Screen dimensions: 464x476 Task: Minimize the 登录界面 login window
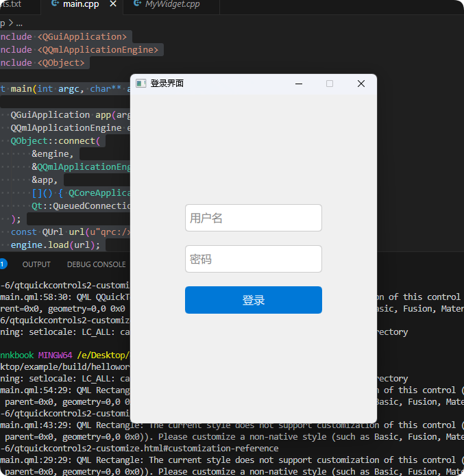tap(299, 84)
